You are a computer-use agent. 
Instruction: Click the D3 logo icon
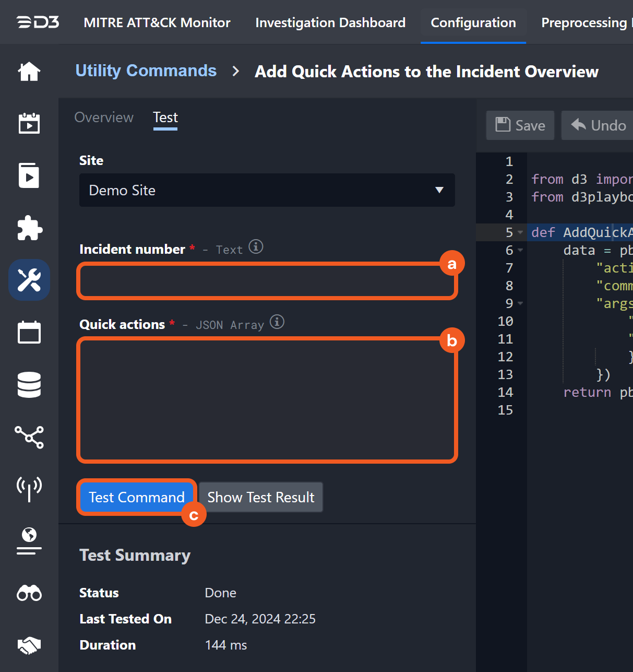click(x=38, y=22)
